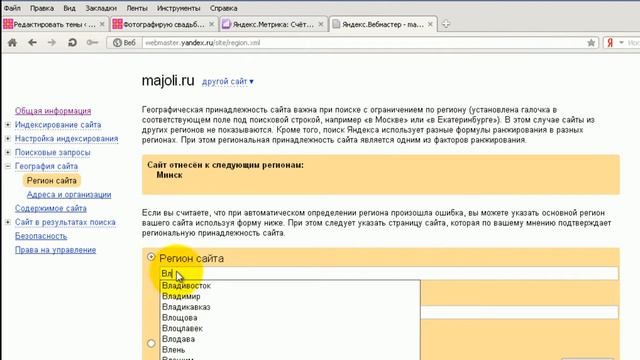
Task: Open Права на управление link
Action: (55, 250)
